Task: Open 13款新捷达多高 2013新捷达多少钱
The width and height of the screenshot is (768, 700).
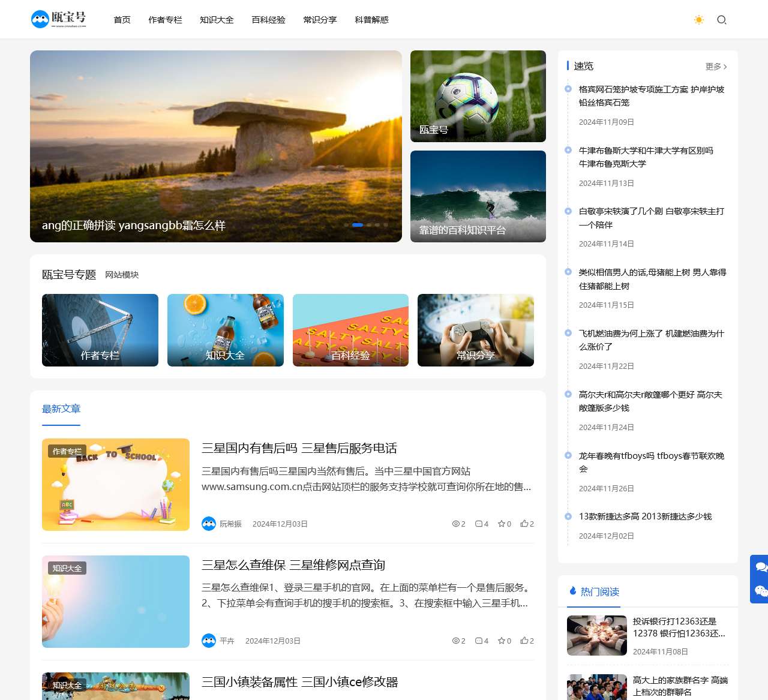Action: (x=646, y=516)
